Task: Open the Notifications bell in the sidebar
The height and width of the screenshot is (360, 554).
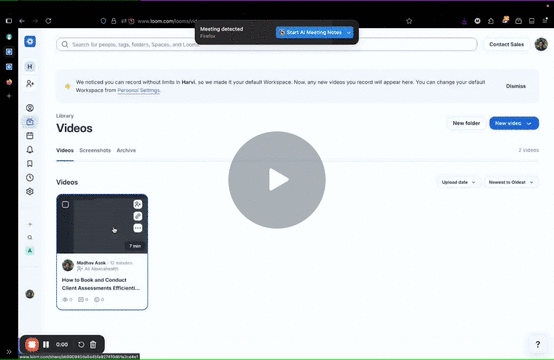Action: 30,149
